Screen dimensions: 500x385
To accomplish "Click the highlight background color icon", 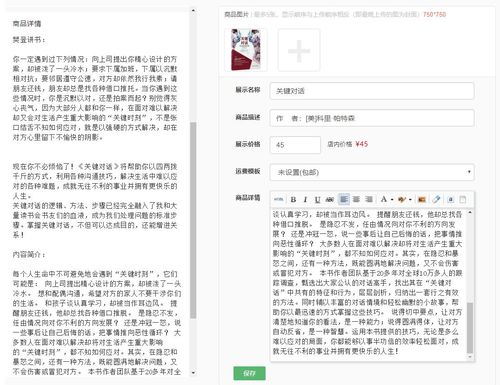I will [402, 199].
